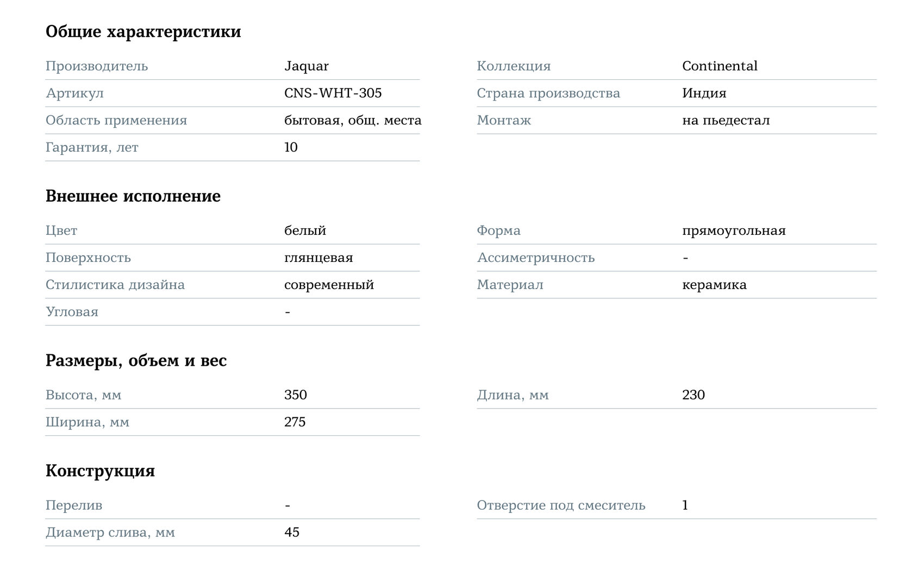
Task: Click the "на пьедестал" mounting value
Action: tap(726, 121)
